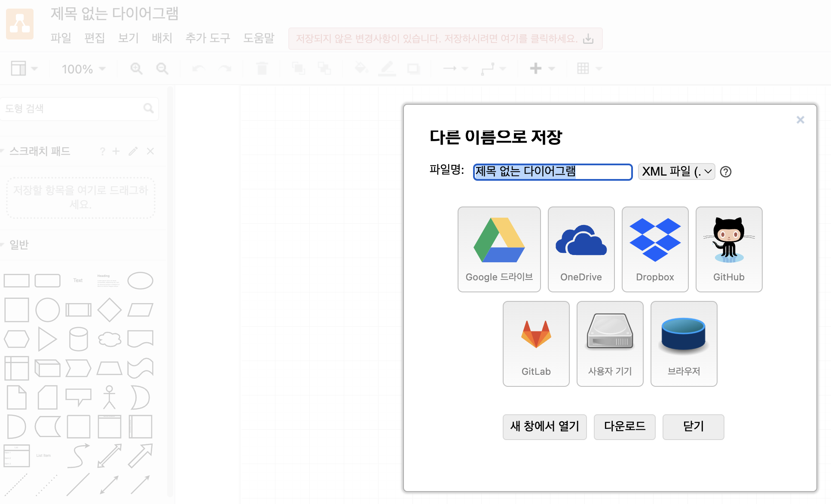Open the 배치 menu
The width and height of the screenshot is (831, 504).
(162, 38)
